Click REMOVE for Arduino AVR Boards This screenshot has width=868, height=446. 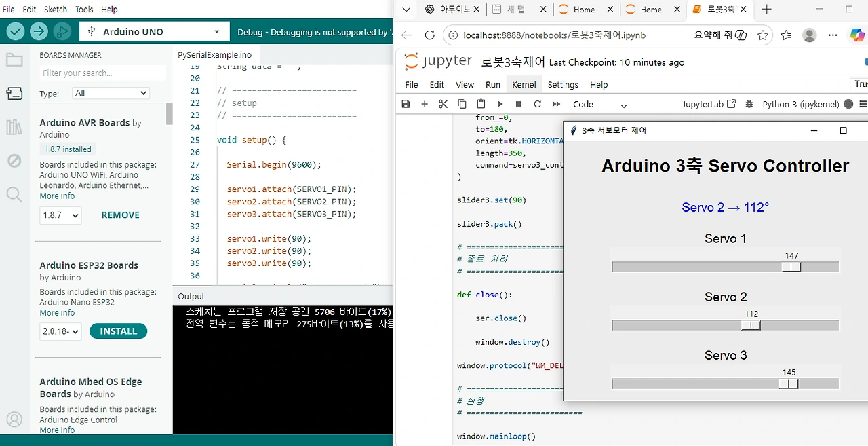(121, 215)
